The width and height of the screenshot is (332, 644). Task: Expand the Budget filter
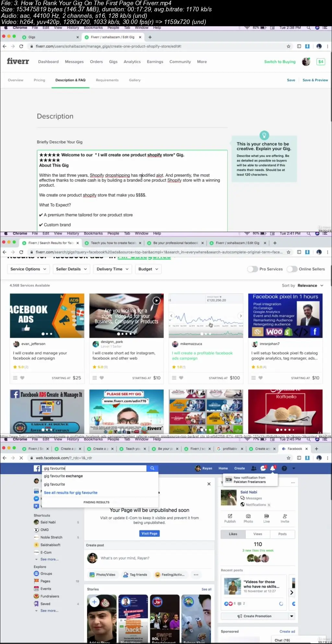point(148,269)
